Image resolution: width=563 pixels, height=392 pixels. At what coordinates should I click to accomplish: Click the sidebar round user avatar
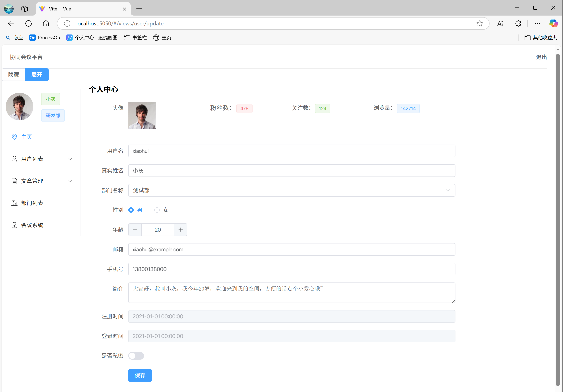pyautogui.click(x=19, y=107)
